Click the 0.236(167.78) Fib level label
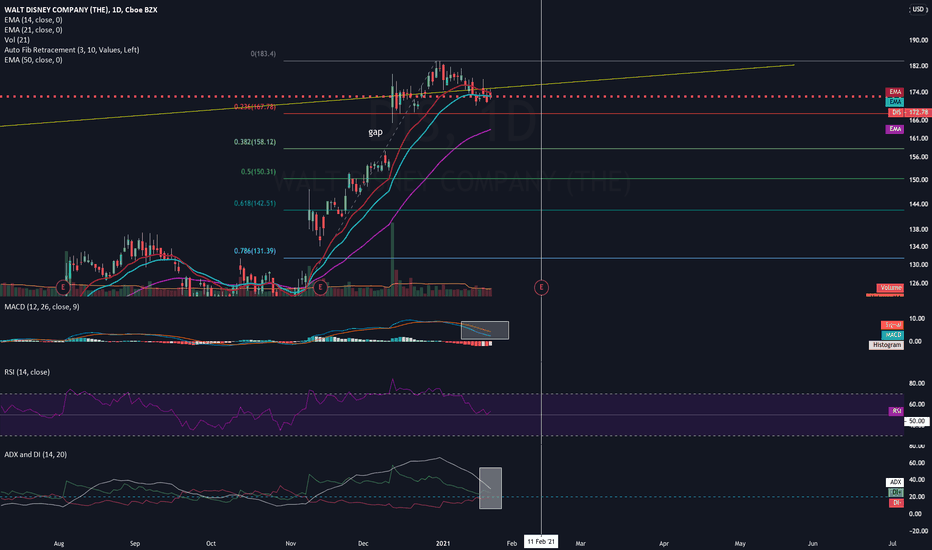The height and width of the screenshot is (550, 932). click(x=255, y=107)
